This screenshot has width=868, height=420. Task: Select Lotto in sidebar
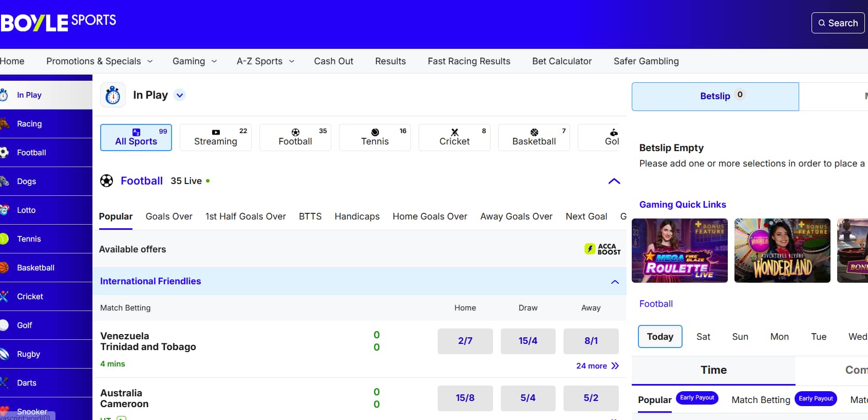pyautogui.click(x=46, y=210)
